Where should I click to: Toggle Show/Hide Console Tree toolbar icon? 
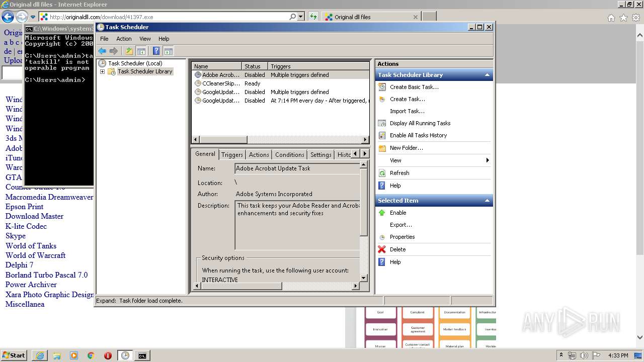(x=141, y=51)
